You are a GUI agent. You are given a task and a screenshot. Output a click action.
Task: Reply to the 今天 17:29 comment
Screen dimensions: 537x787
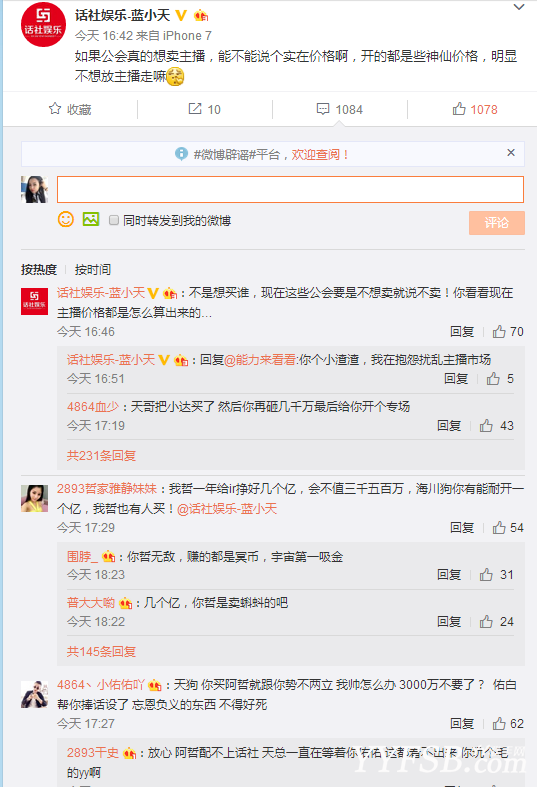click(x=462, y=528)
